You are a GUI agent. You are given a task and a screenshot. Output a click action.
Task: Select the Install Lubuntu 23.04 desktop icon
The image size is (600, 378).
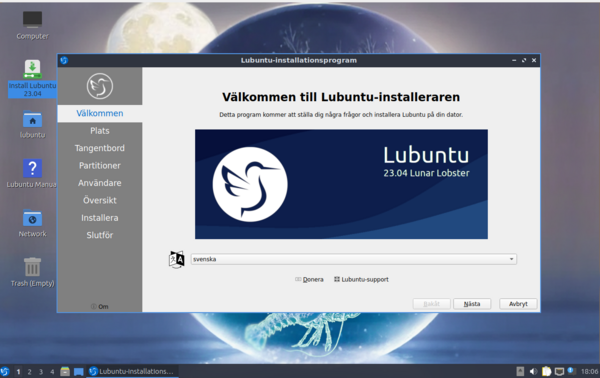pyautogui.click(x=33, y=78)
